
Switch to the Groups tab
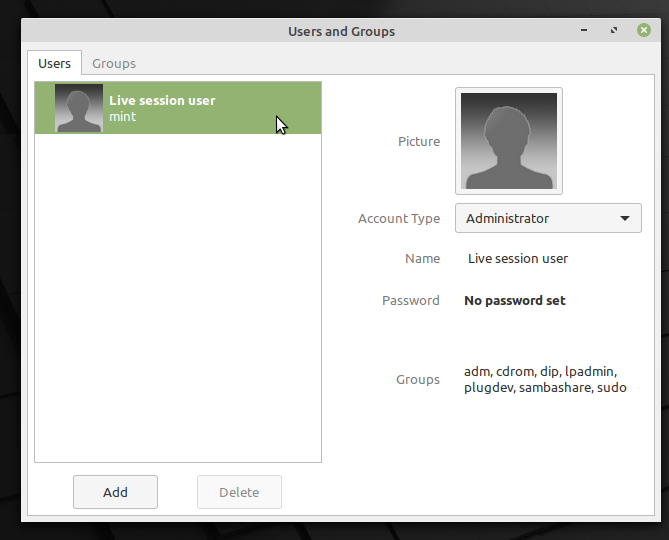tap(114, 63)
